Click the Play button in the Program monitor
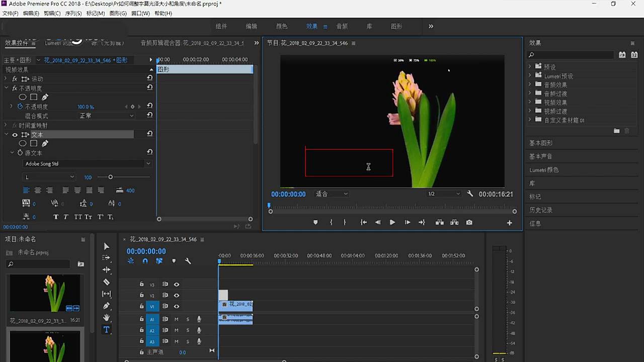Viewport: 644px width, 362px height. pyautogui.click(x=392, y=222)
